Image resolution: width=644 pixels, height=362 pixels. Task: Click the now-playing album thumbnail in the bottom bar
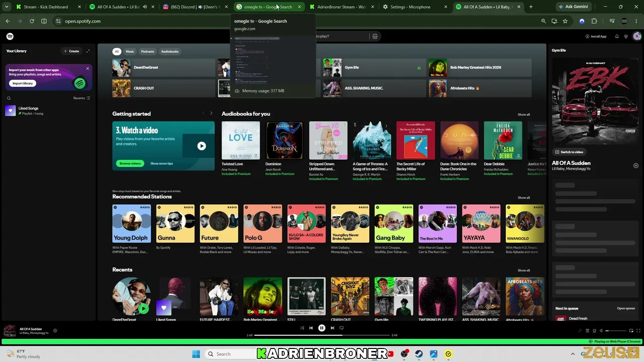coord(10,330)
